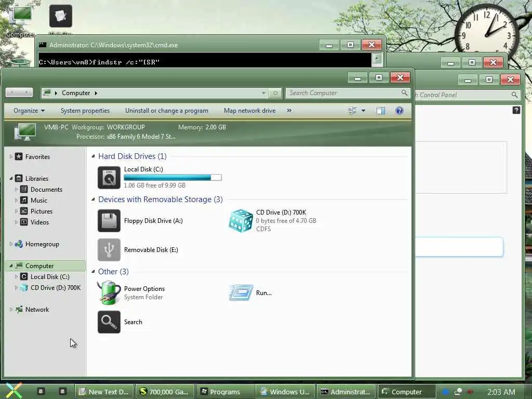Click Control Panel window help icon
532x399 pixels.
point(516,110)
